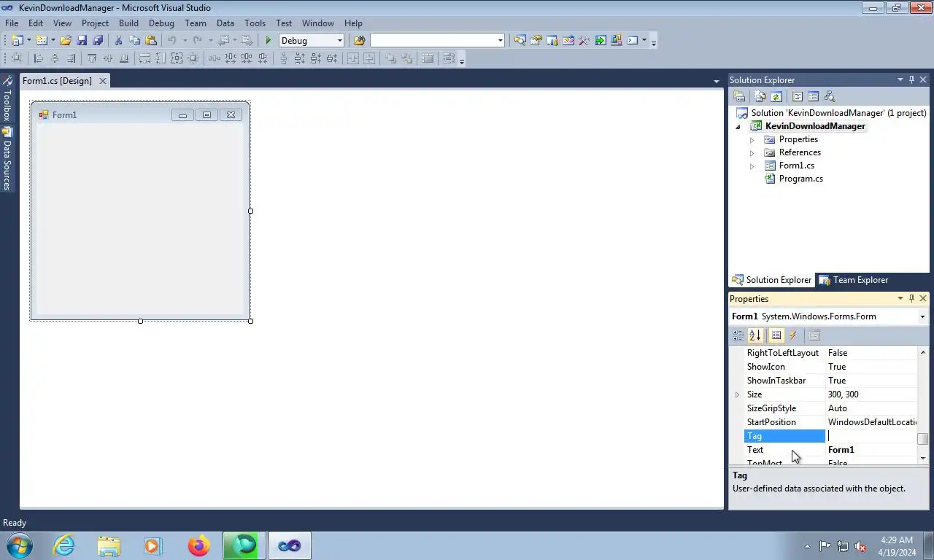The image size is (934, 560).
Task: Pin the Solution Explorer auto-hide pushpin
Action: (x=911, y=79)
